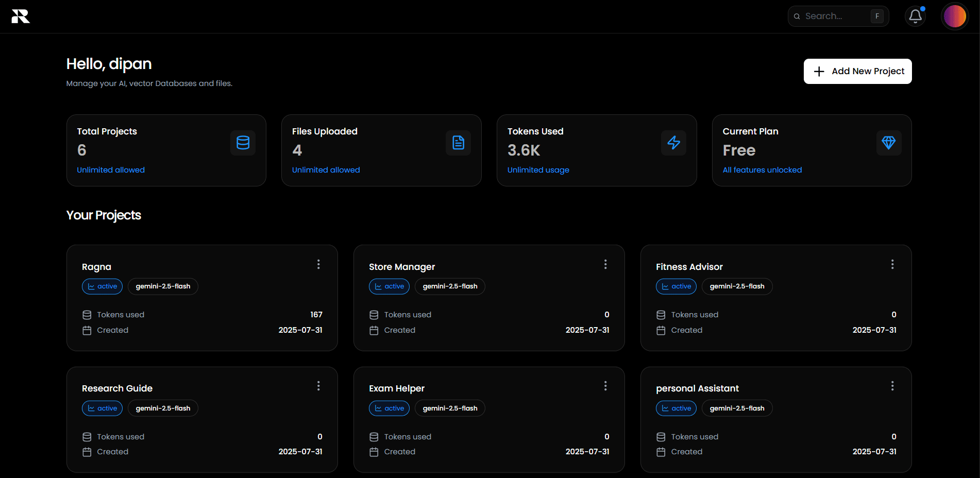Open the options menu on Exam Helper card
The height and width of the screenshot is (478, 980).
pos(605,386)
